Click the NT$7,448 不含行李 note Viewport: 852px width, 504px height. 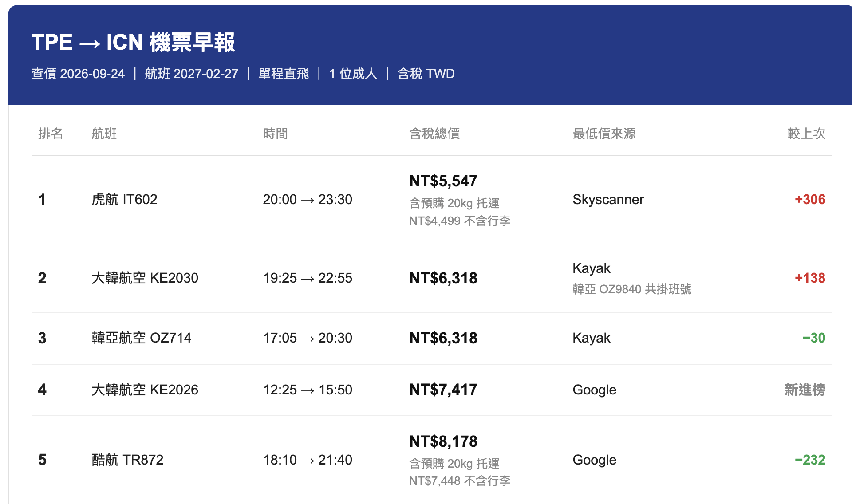(460, 481)
